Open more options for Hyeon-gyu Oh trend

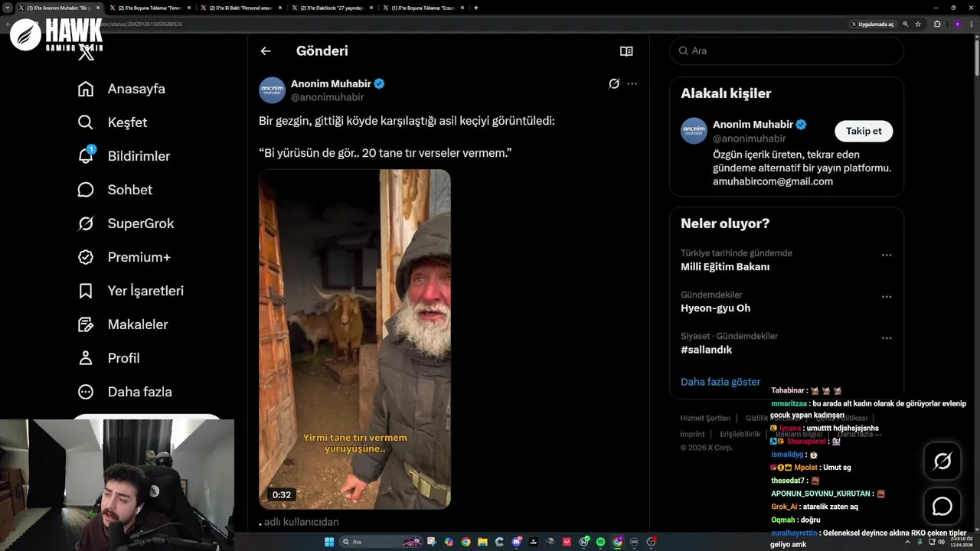(887, 296)
